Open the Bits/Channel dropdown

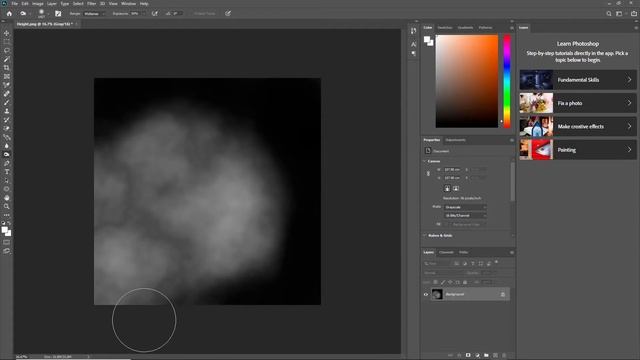(465, 216)
